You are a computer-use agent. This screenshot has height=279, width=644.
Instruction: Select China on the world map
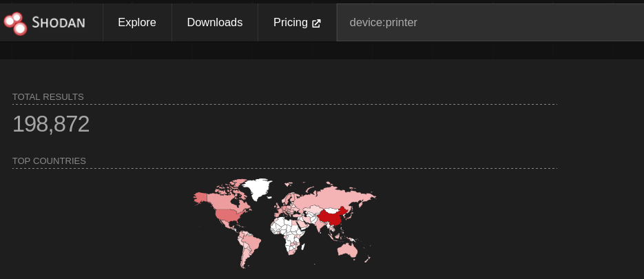pyautogui.click(x=333, y=218)
